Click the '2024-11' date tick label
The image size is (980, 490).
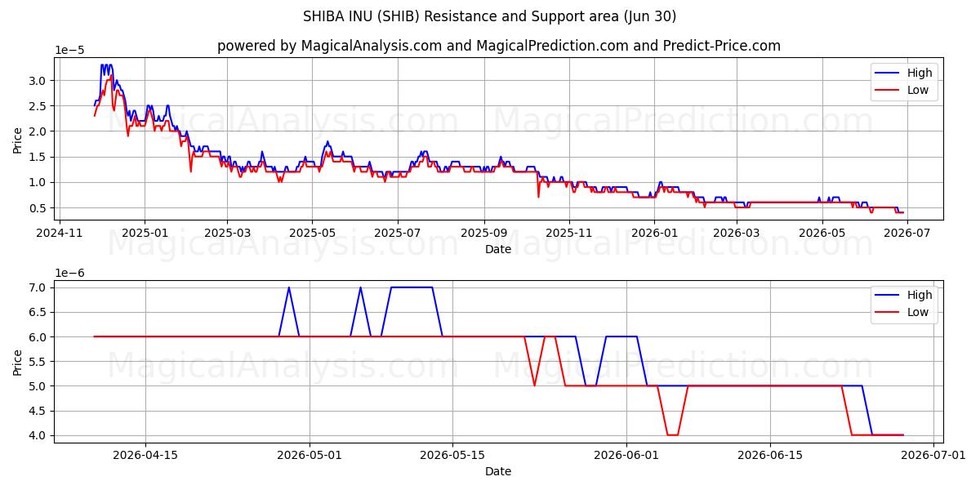(x=60, y=234)
